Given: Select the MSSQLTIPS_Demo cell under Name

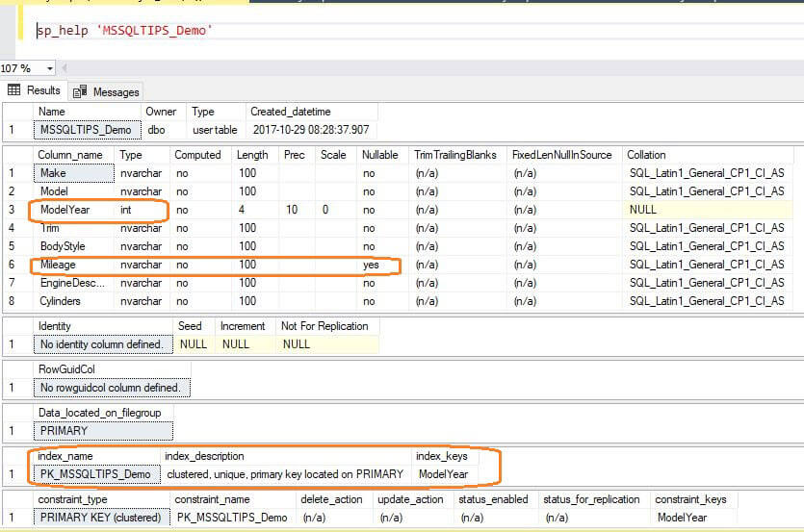Looking at the screenshot, I should tap(87, 130).
